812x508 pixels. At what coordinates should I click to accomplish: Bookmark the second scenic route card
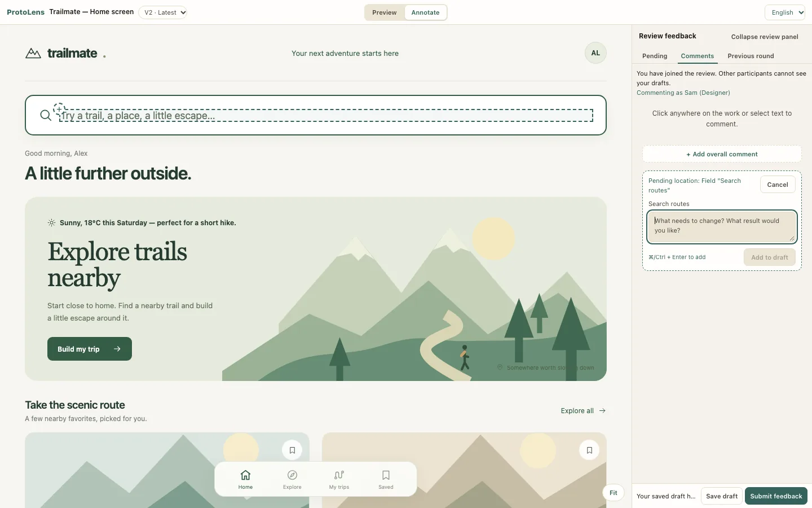coord(589,450)
